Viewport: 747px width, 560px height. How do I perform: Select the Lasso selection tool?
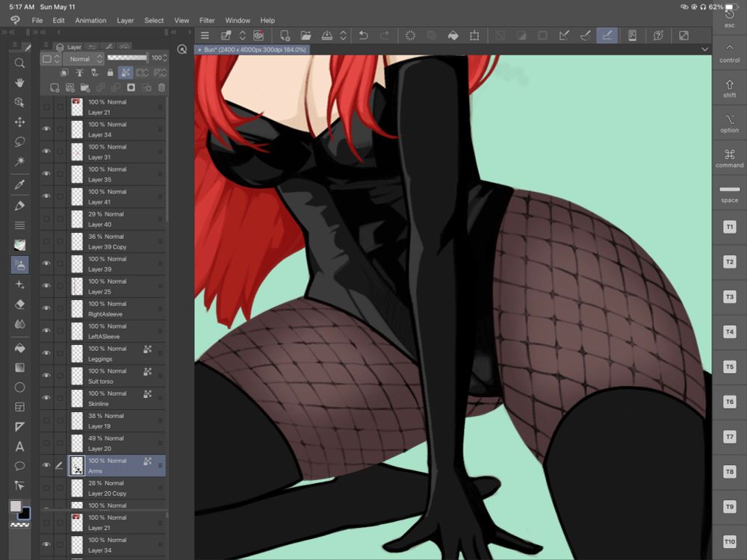[x=19, y=142]
